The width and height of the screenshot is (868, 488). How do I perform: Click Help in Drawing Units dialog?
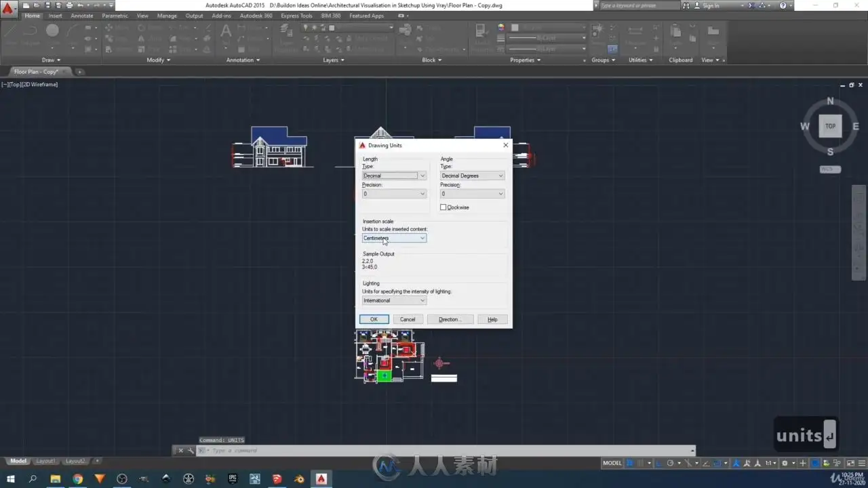[x=492, y=319]
